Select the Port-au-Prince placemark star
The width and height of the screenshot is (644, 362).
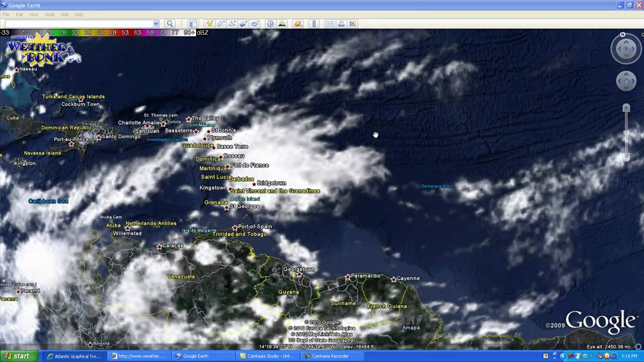tap(71, 144)
